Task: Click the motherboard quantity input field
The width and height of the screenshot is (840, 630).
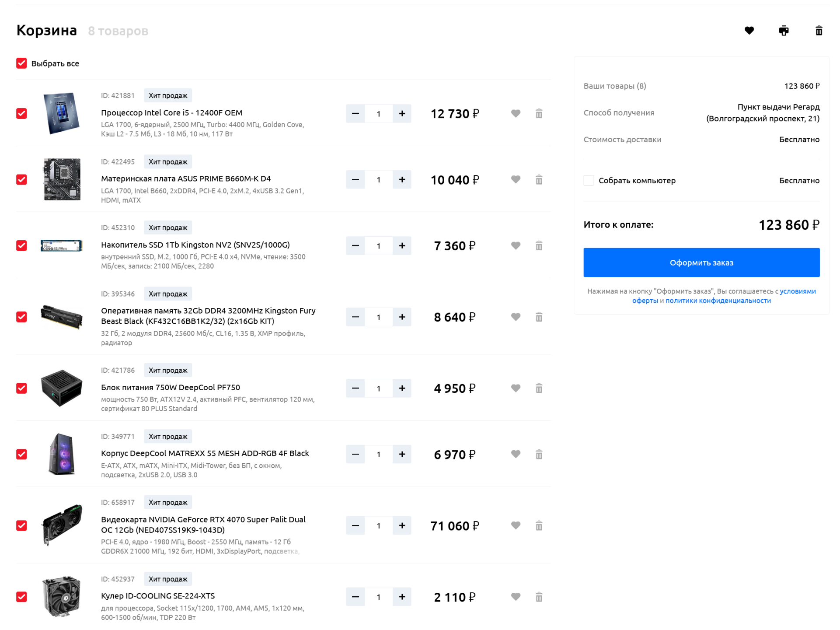Action: (x=378, y=180)
